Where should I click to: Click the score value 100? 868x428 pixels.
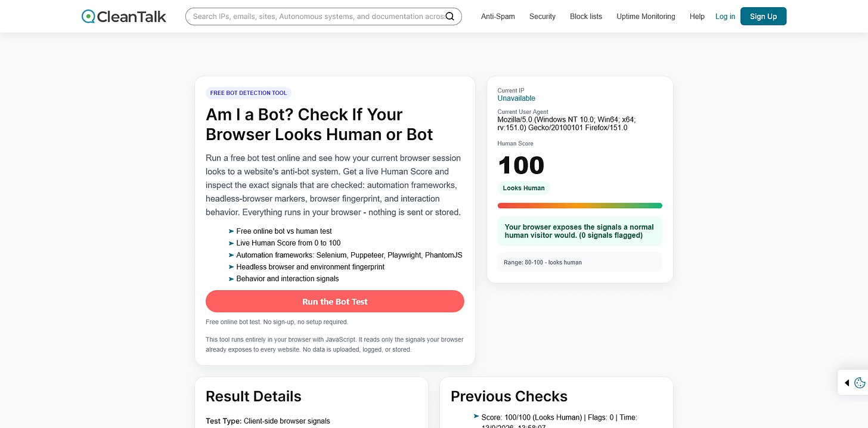521,165
